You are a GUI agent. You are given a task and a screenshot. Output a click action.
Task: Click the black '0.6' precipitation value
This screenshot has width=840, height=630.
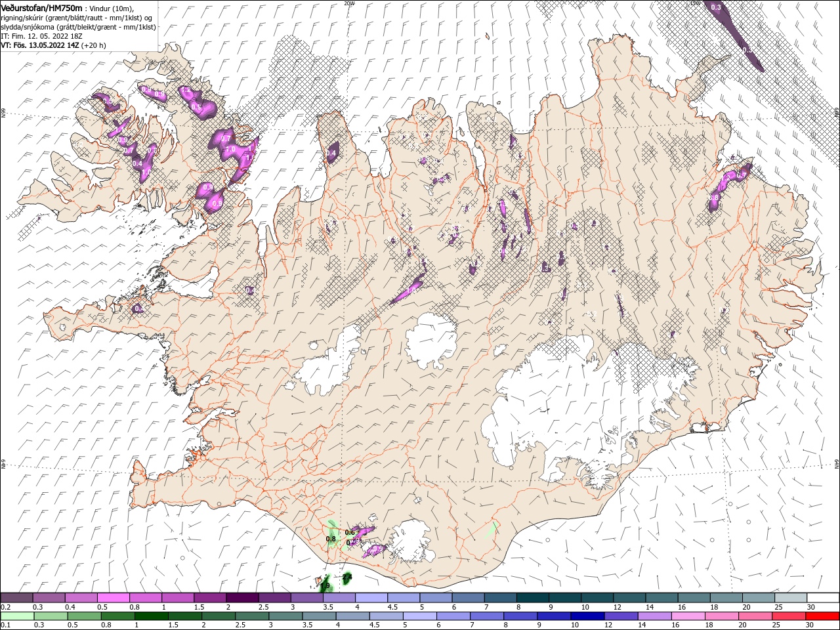pos(350,532)
